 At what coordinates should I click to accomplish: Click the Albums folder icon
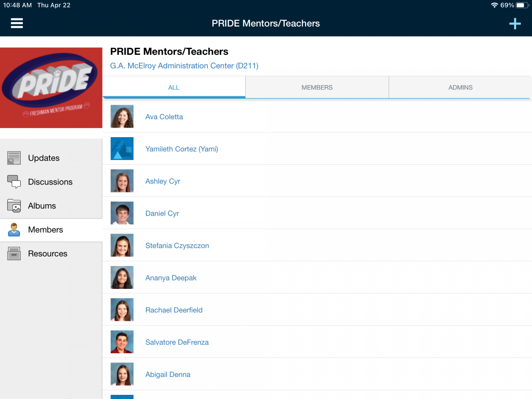14,206
